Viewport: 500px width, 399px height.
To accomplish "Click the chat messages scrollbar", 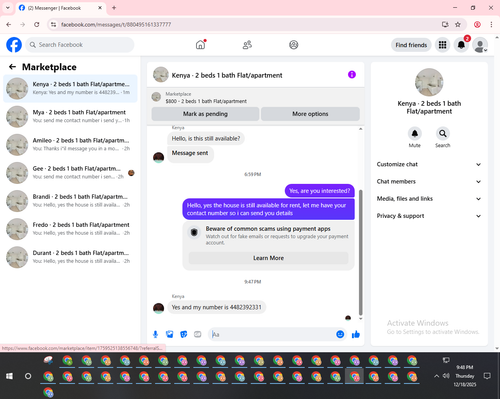I will point(360,252).
